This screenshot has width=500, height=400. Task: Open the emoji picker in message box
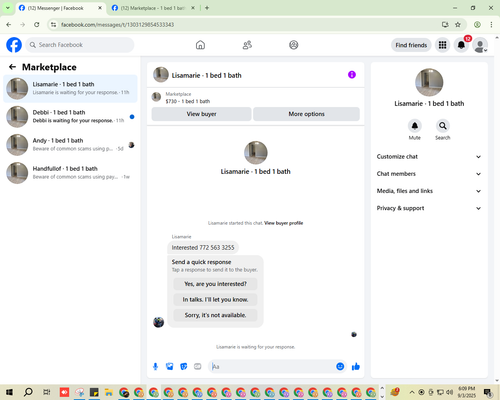tap(340, 367)
